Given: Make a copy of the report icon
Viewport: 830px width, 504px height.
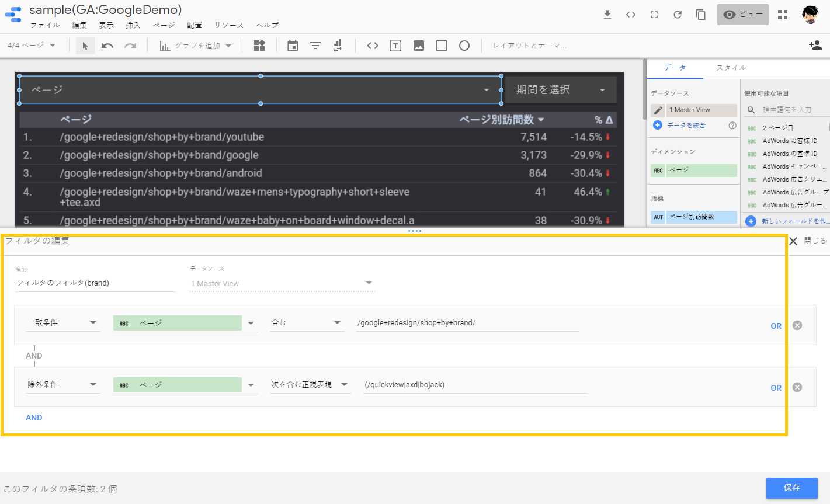Looking at the screenshot, I should 701,15.
